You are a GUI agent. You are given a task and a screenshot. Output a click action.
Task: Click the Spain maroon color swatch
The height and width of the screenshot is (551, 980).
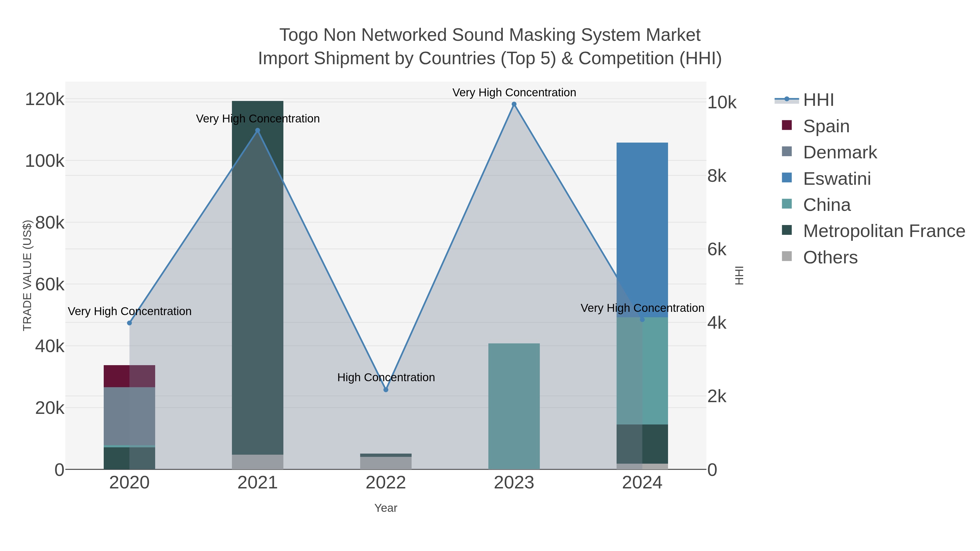click(787, 125)
